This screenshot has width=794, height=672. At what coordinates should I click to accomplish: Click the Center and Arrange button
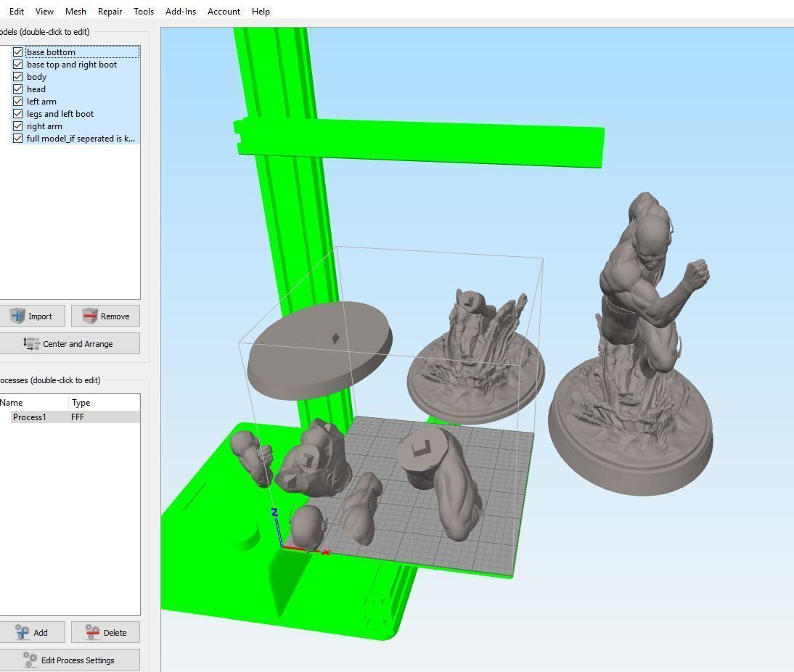(70, 343)
